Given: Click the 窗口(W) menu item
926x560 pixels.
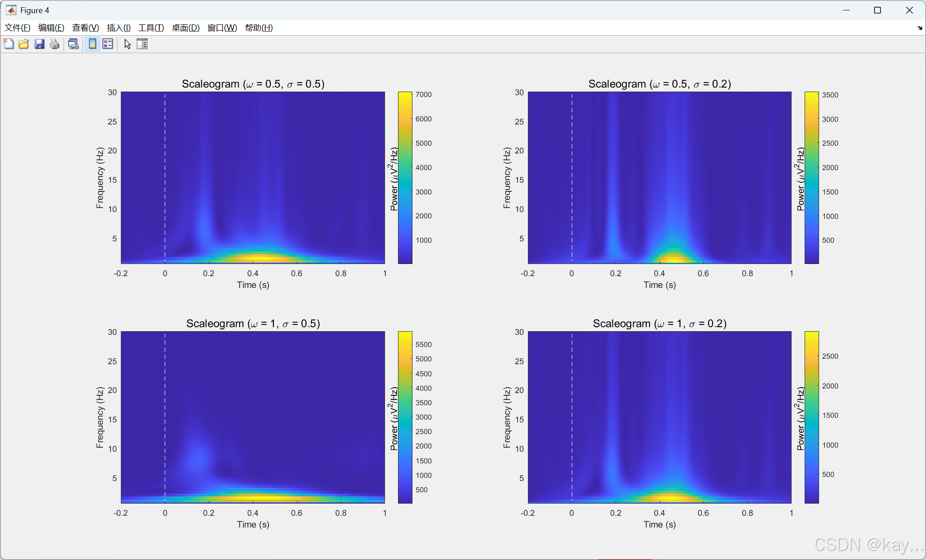Looking at the screenshot, I should 222,28.
